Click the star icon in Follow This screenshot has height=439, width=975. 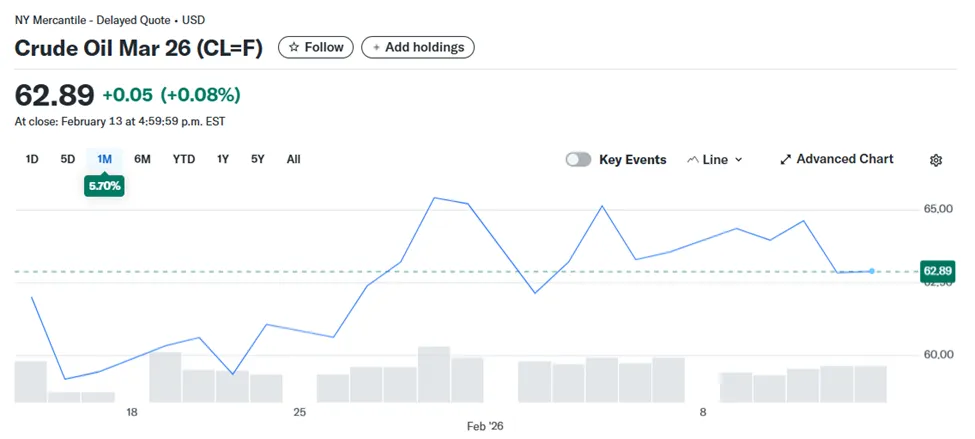(294, 47)
